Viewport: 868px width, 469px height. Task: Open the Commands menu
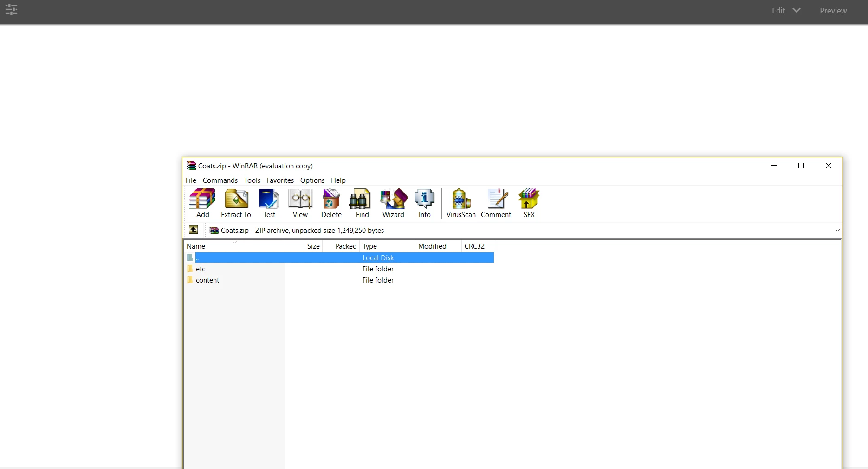coord(220,180)
